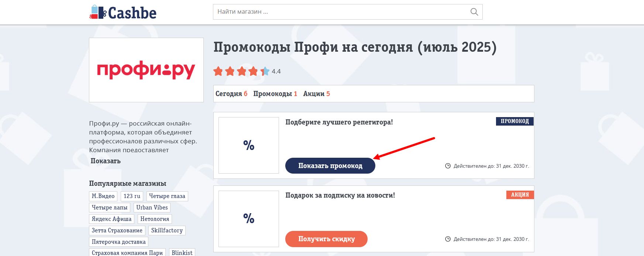The image size is (644, 256).
Task: Click validity date on the promo code card
Action: [x=491, y=166]
